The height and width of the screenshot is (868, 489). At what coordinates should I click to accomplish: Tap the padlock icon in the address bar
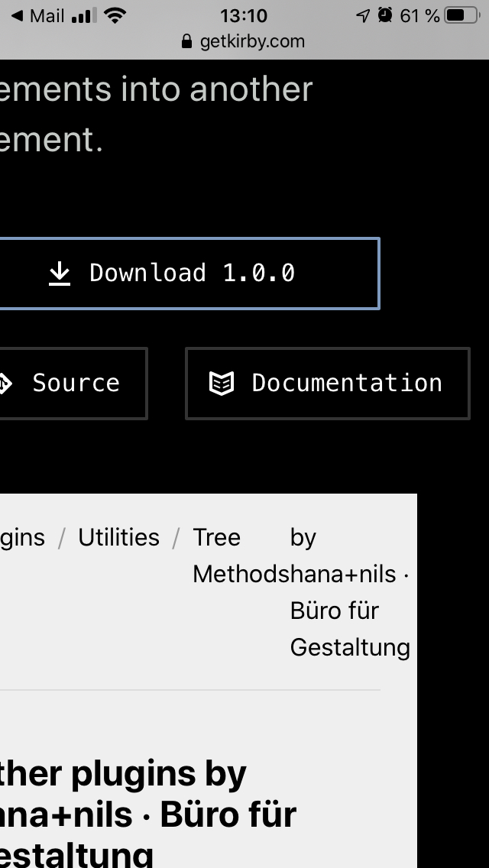point(186,41)
